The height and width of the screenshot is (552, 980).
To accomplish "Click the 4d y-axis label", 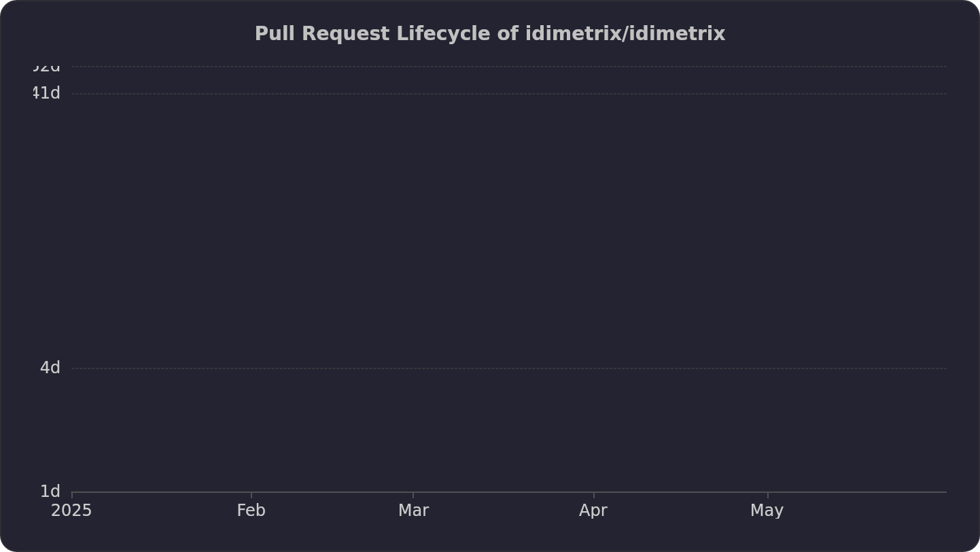I will 50,368.
